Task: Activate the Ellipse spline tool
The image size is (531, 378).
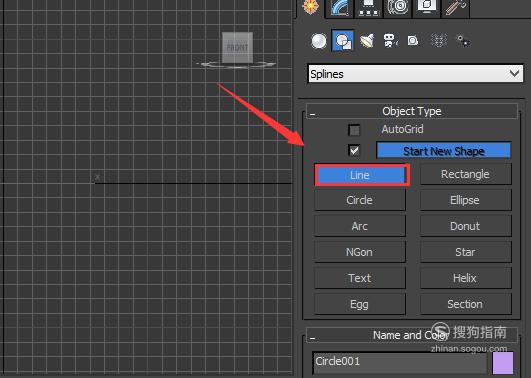Action: [465, 200]
